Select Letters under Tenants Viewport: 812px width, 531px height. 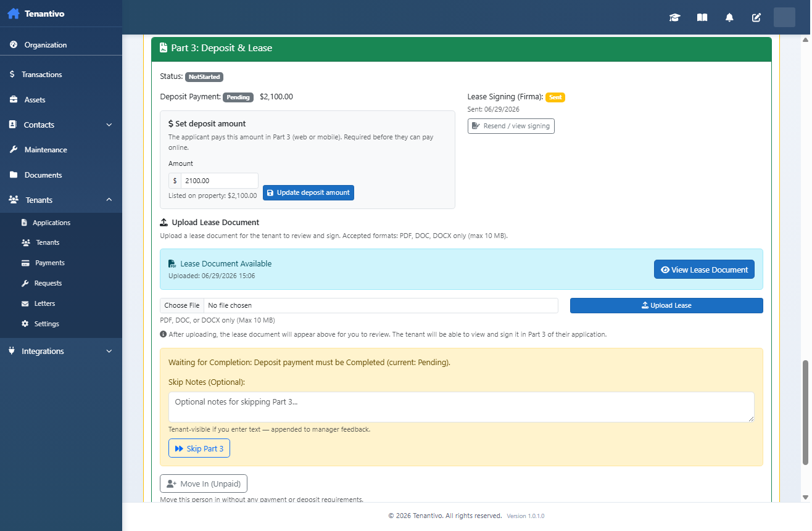click(x=61, y=303)
